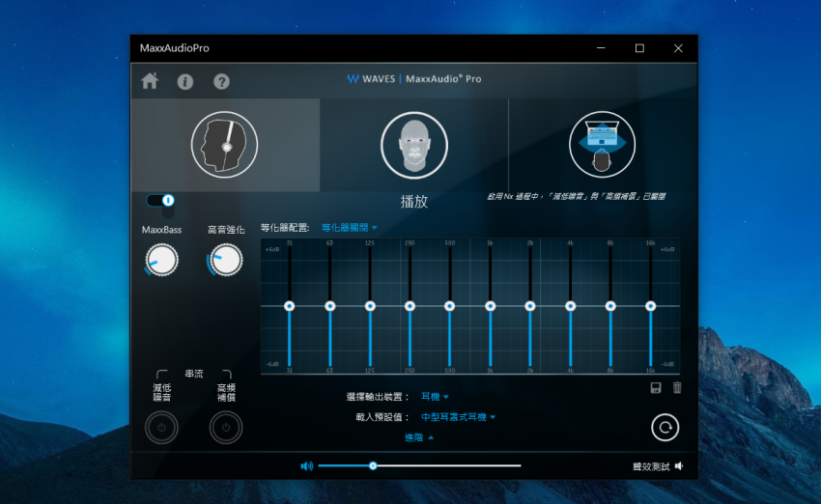The image size is (821, 504).
Task: Click the 250 Hz equalizer slider handle
Action: click(410, 306)
